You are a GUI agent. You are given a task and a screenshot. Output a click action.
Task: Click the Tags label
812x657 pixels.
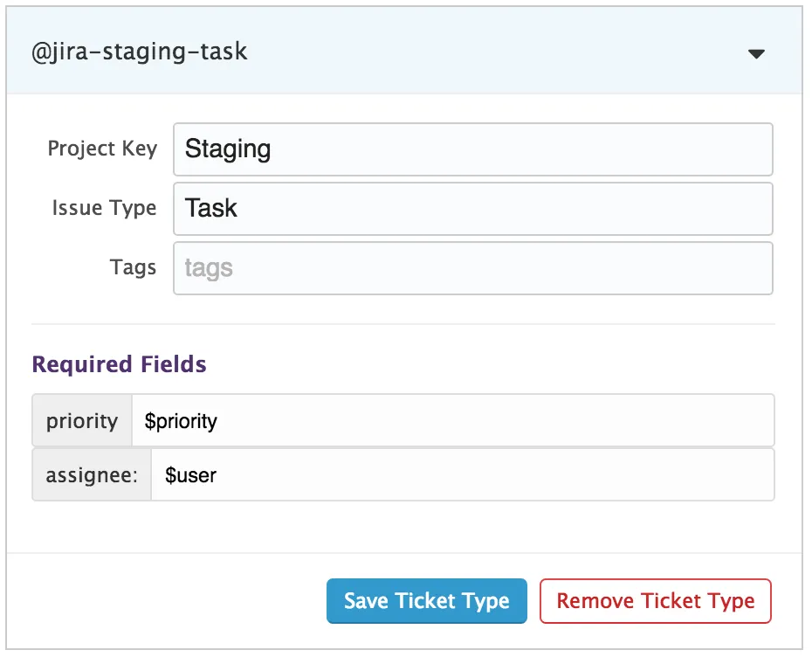[x=133, y=268]
